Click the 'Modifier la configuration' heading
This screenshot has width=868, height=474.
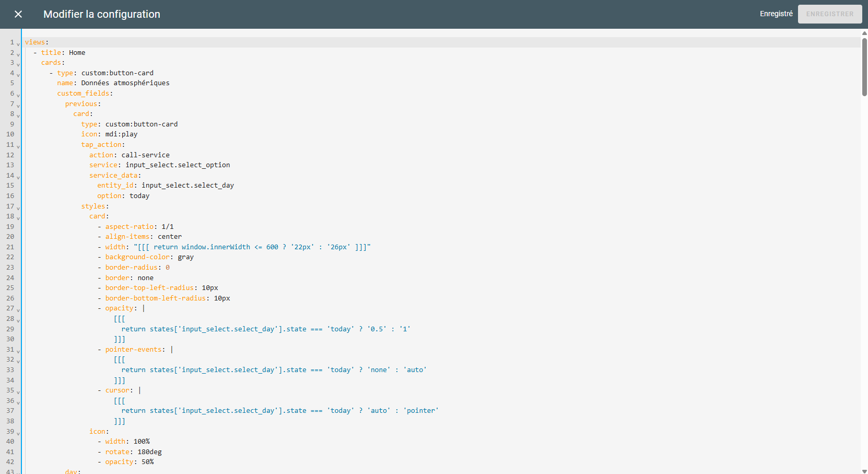(x=102, y=14)
